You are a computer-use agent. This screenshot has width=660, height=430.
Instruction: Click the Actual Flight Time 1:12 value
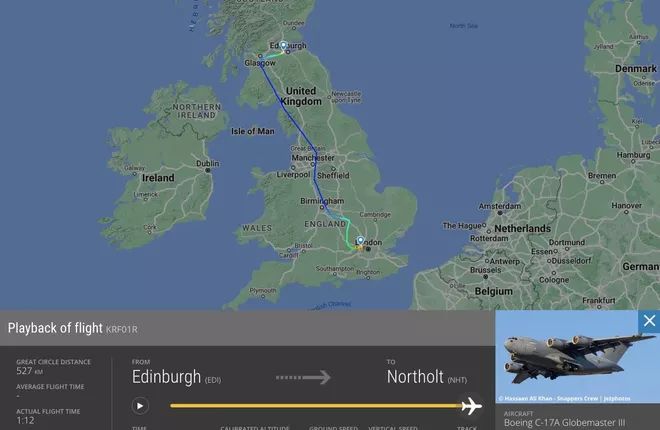pyautogui.click(x=25, y=420)
